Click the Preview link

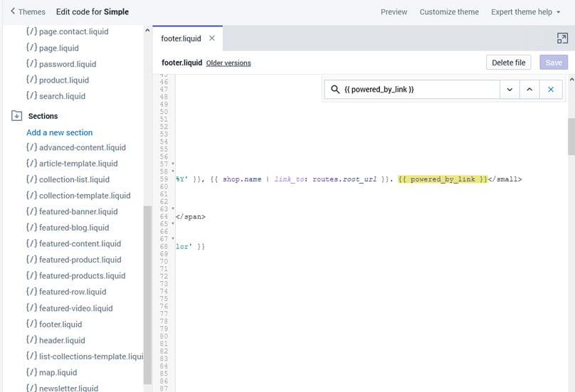pos(394,11)
